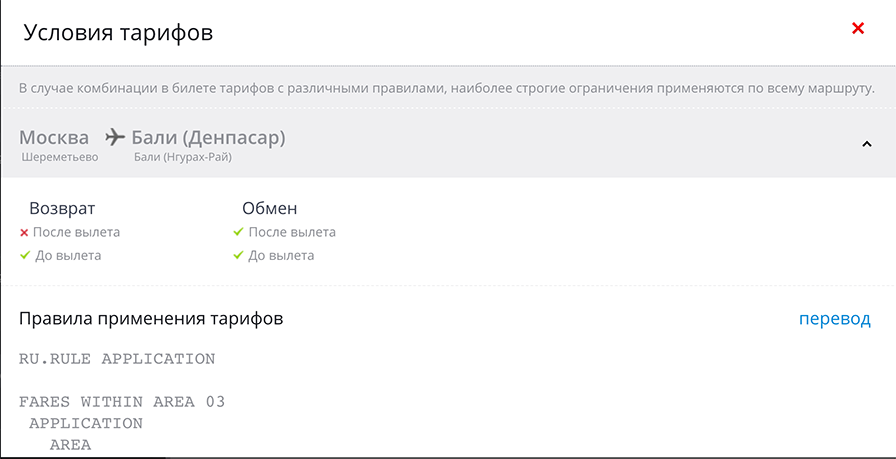
Task: Click После вылета text under Возврат
Action: (x=76, y=233)
